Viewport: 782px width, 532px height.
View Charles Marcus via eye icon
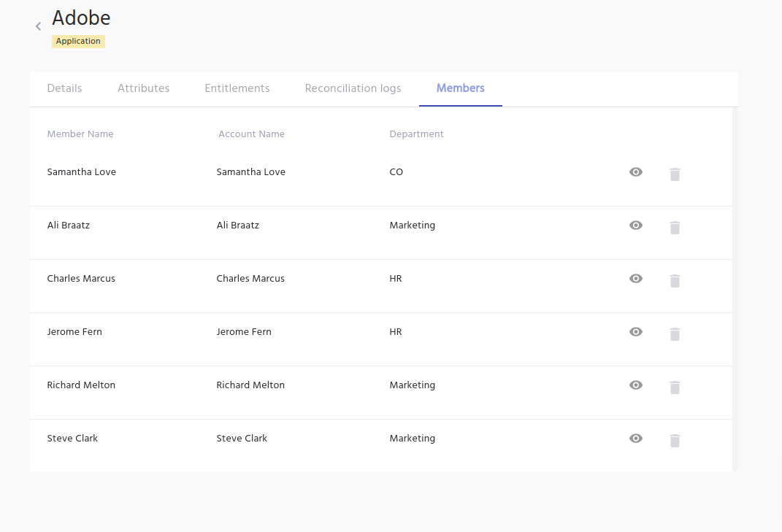click(x=636, y=279)
